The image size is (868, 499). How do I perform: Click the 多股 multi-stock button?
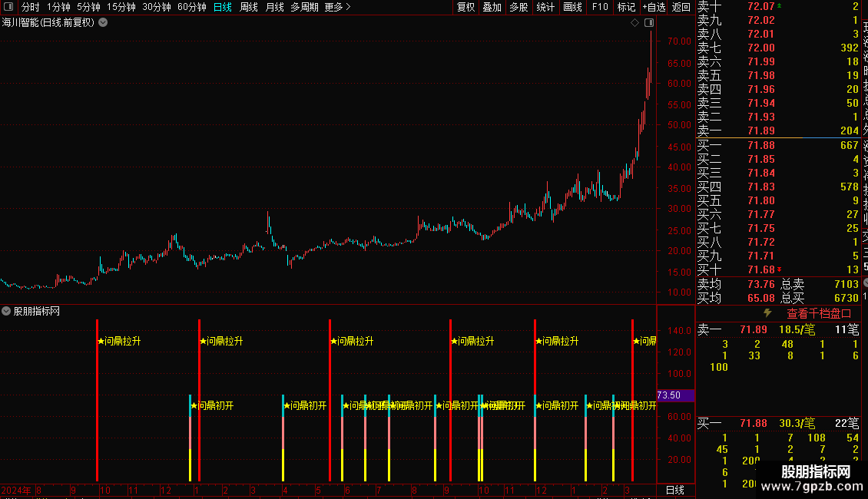tap(518, 7)
